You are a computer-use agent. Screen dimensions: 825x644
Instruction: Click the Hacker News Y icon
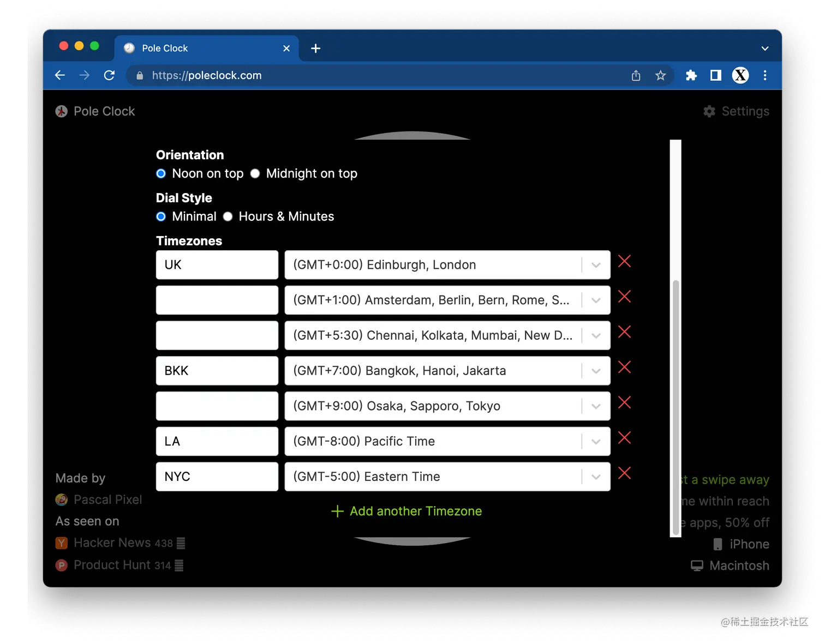pos(62,543)
